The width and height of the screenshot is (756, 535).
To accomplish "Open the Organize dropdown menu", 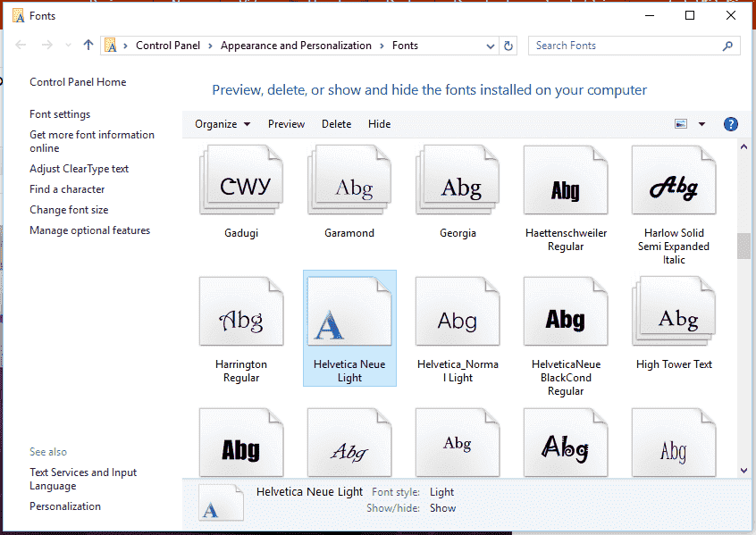I will (x=223, y=124).
